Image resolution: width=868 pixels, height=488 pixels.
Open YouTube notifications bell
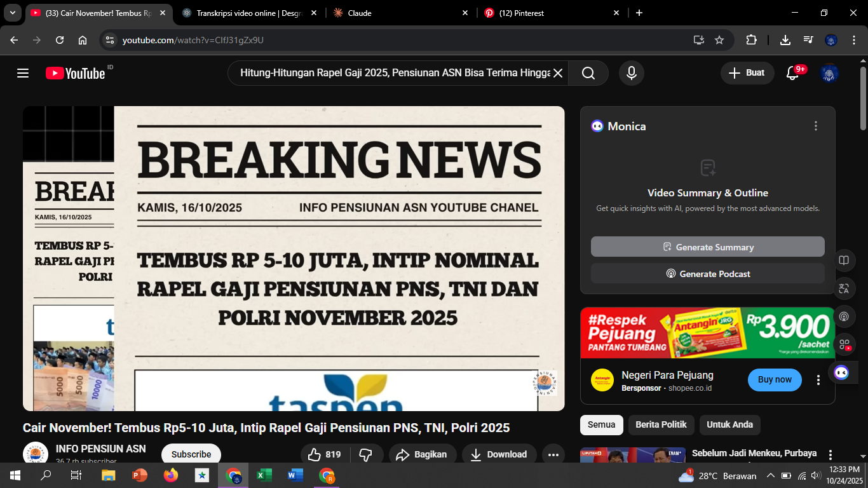click(792, 73)
